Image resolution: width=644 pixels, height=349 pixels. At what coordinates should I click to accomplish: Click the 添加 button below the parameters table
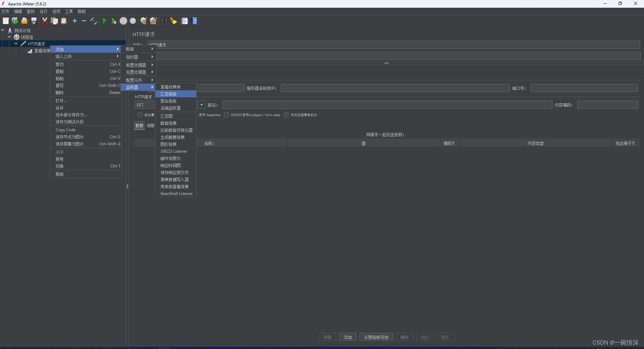click(x=348, y=337)
